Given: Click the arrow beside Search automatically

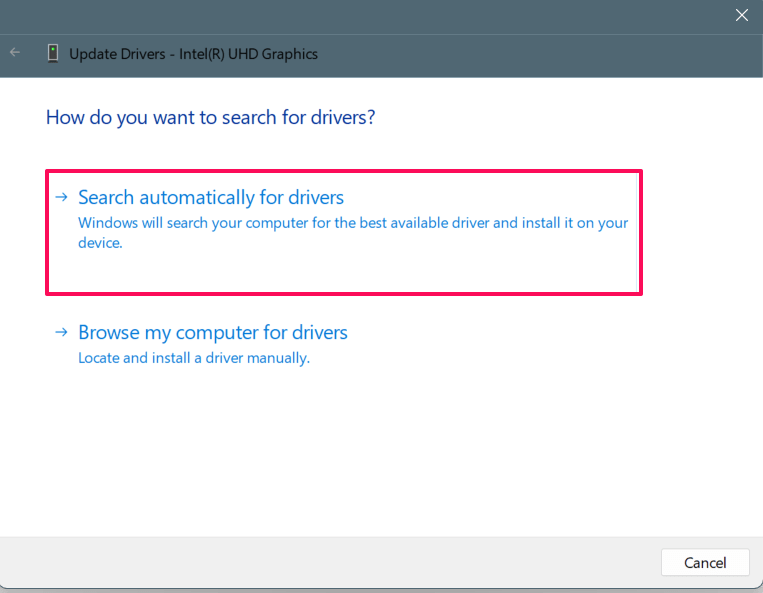Looking at the screenshot, I should (61, 197).
